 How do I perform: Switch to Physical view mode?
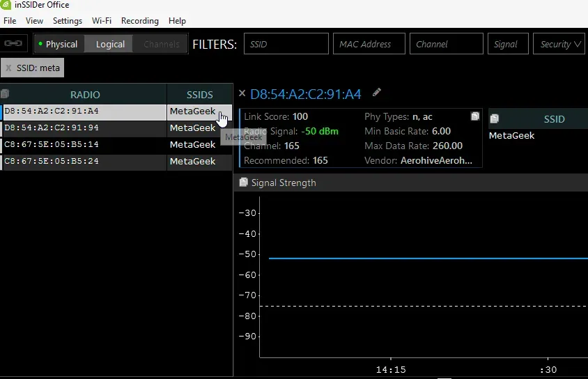click(x=59, y=44)
